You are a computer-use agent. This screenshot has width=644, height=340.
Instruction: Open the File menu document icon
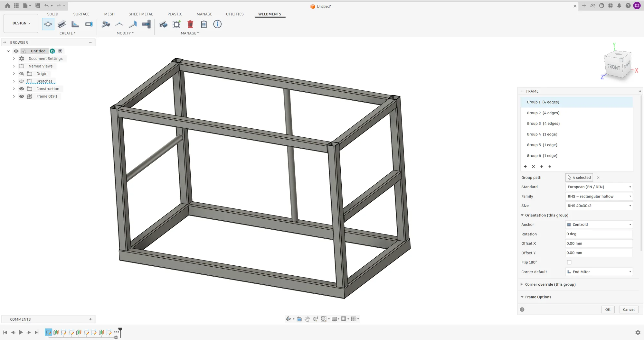click(x=25, y=5)
